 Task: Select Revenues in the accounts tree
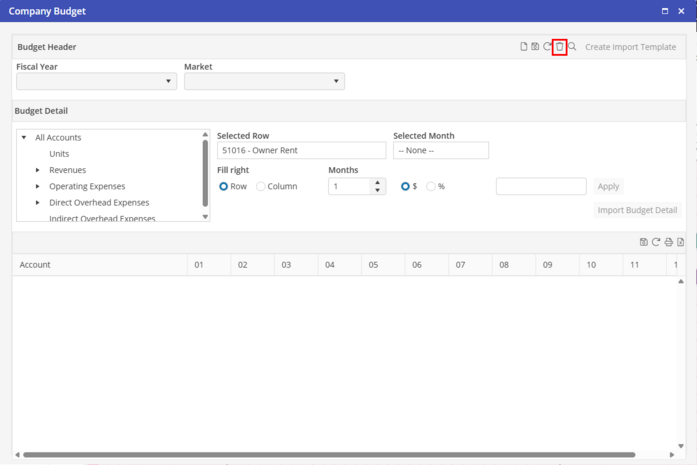pyautogui.click(x=67, y=171)
